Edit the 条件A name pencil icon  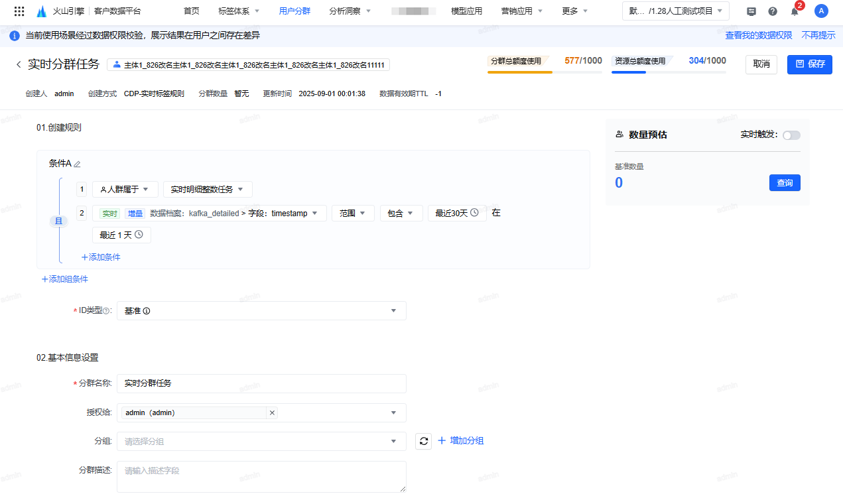click(77, 164)
